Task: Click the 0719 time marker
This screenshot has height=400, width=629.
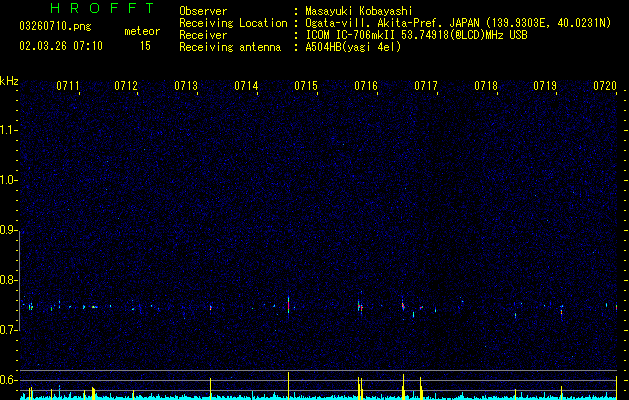Action: click(545, 85)
